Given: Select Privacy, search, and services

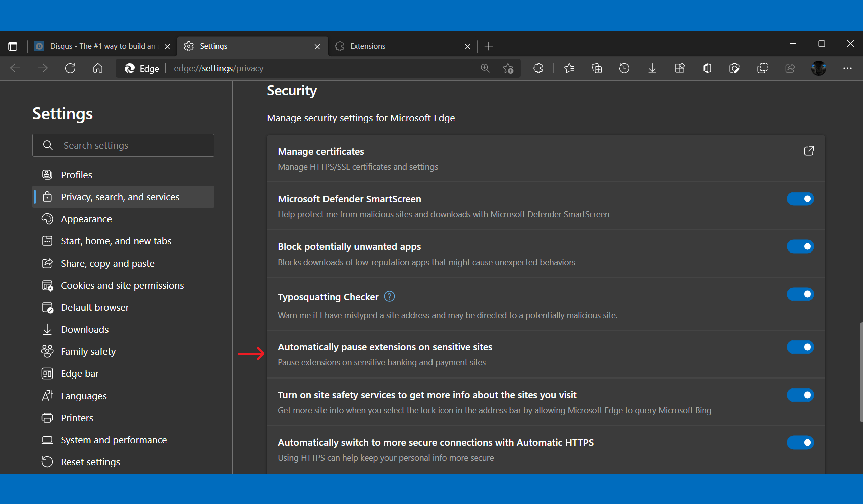Looking at the screenshot, I should coord(123,197).
